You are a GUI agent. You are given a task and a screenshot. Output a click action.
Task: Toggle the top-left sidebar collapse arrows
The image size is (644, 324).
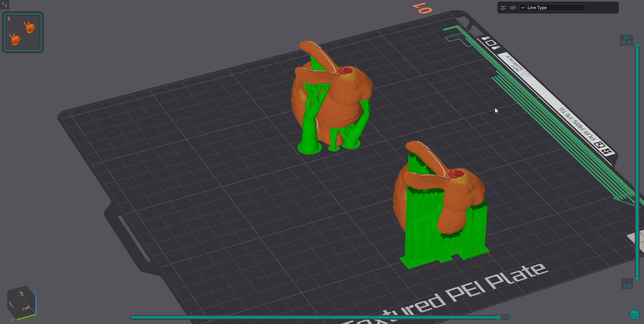(x=4, y=4)
